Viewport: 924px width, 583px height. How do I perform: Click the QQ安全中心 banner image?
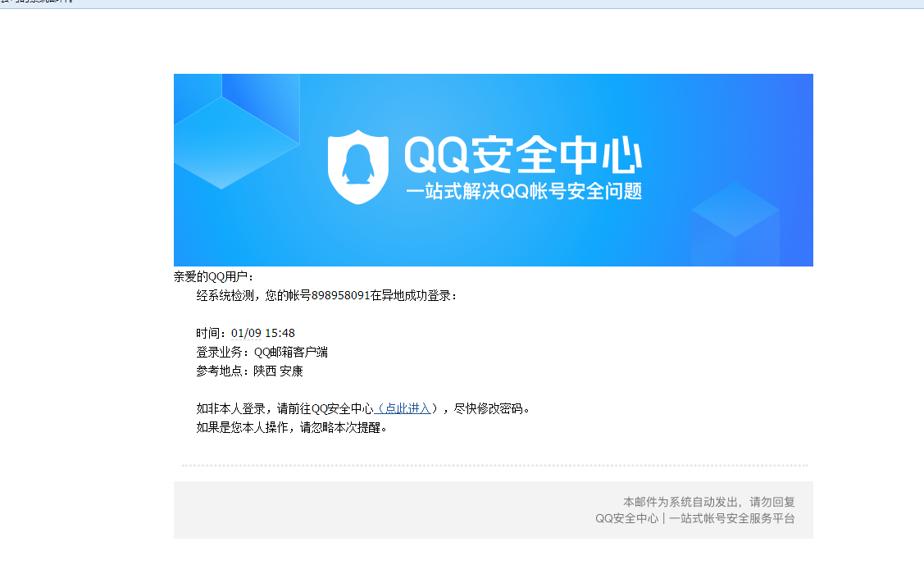(x=494, y=170)
